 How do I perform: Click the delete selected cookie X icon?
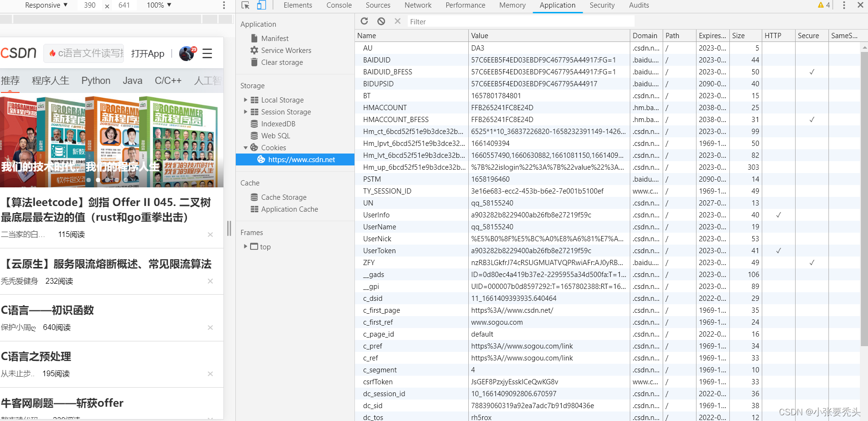tap(397, 21)
